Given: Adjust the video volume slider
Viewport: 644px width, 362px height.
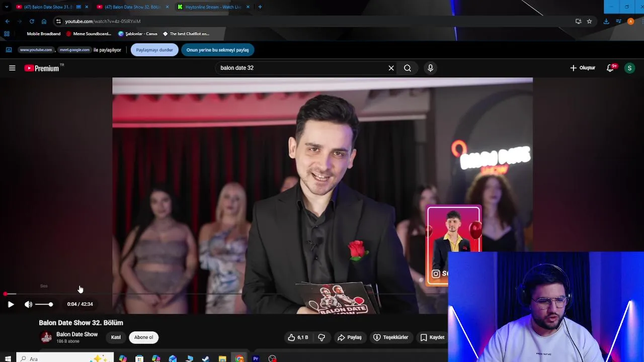Looking at the screenshot, I should pyautogui.click(x=44, y=304).
